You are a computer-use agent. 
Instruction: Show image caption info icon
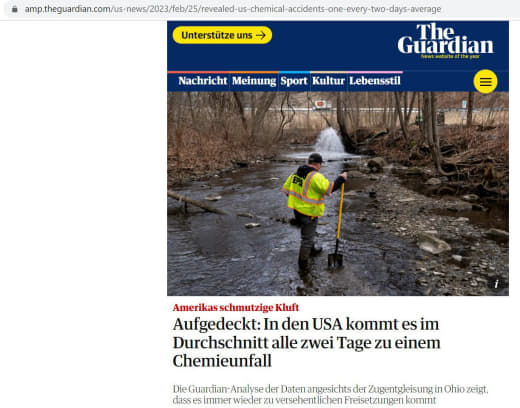click(496, 284)
